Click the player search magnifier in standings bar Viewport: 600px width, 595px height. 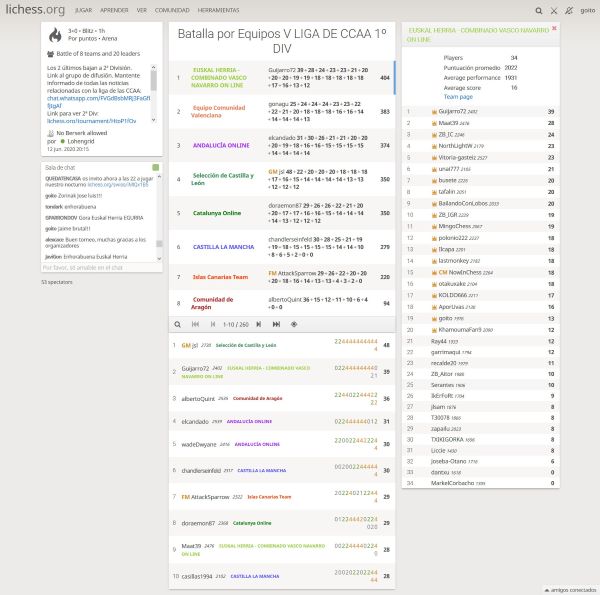[x=178, y=324]
